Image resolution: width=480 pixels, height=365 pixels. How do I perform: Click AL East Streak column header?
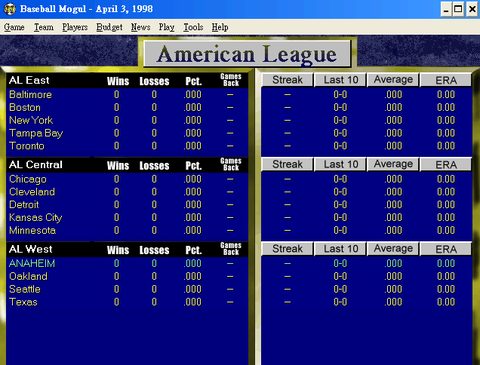click(x=287, y=80)
